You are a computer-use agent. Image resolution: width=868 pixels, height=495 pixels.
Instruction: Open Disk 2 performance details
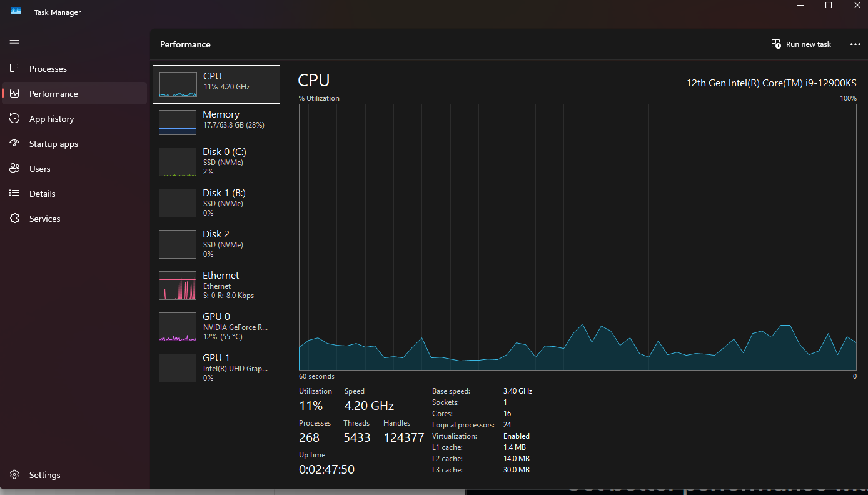tap(216, 244)
